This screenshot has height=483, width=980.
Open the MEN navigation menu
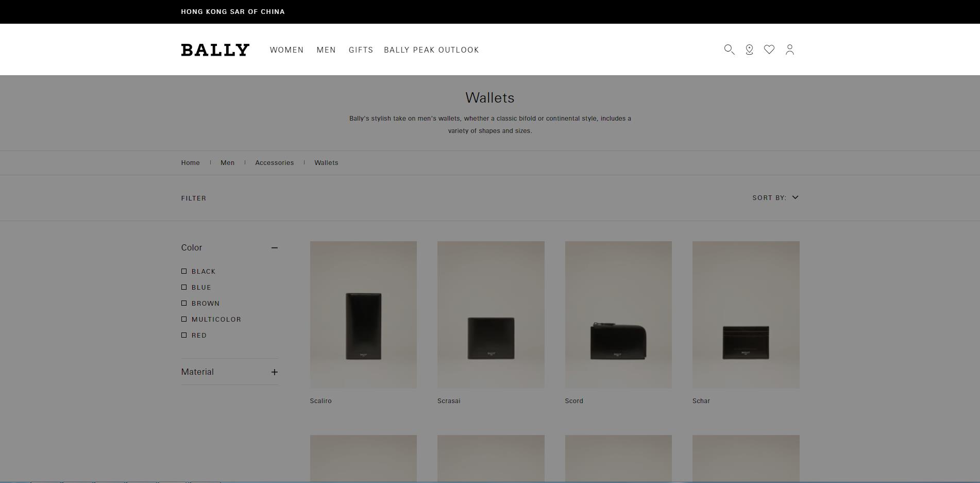coord(326,50)
